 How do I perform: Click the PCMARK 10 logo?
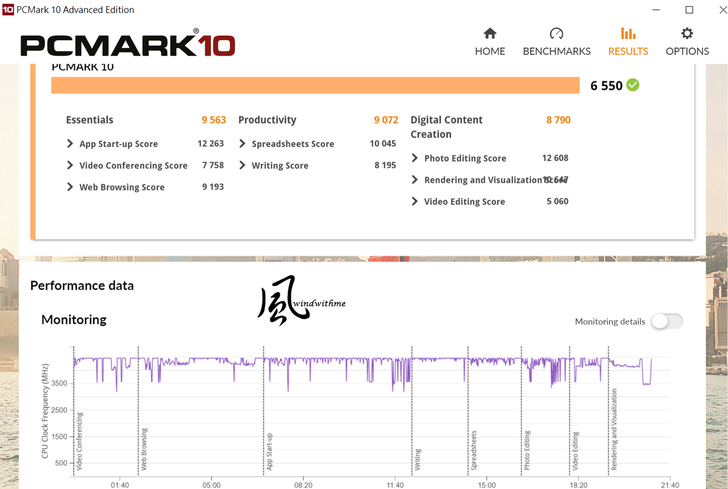coord(128,45)
